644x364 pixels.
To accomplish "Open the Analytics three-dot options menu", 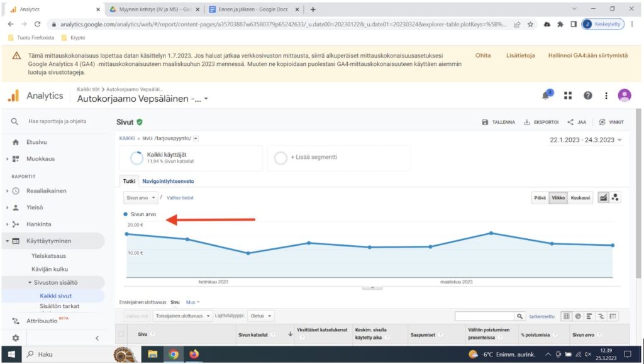I will (606, 96).
